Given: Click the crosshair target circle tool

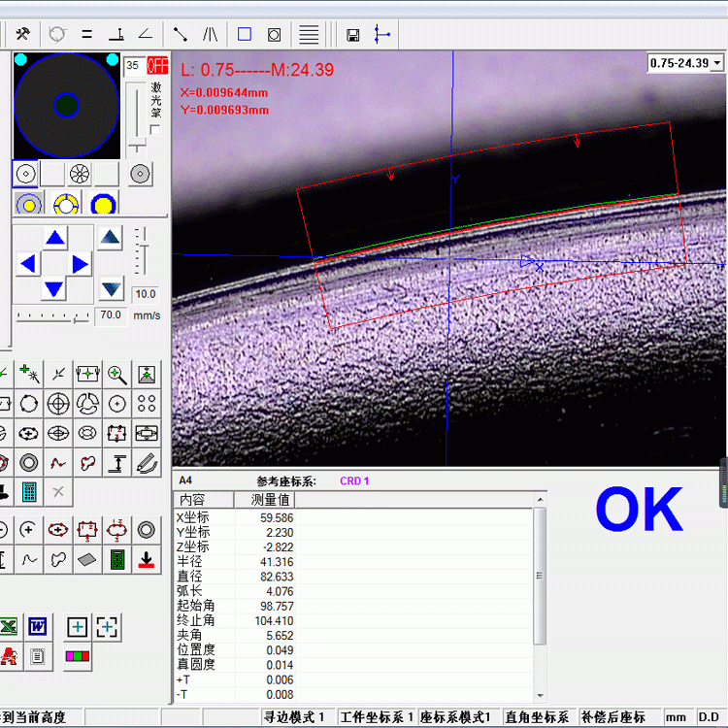Looking at the screenshot, I should click(x=58, y=403).
